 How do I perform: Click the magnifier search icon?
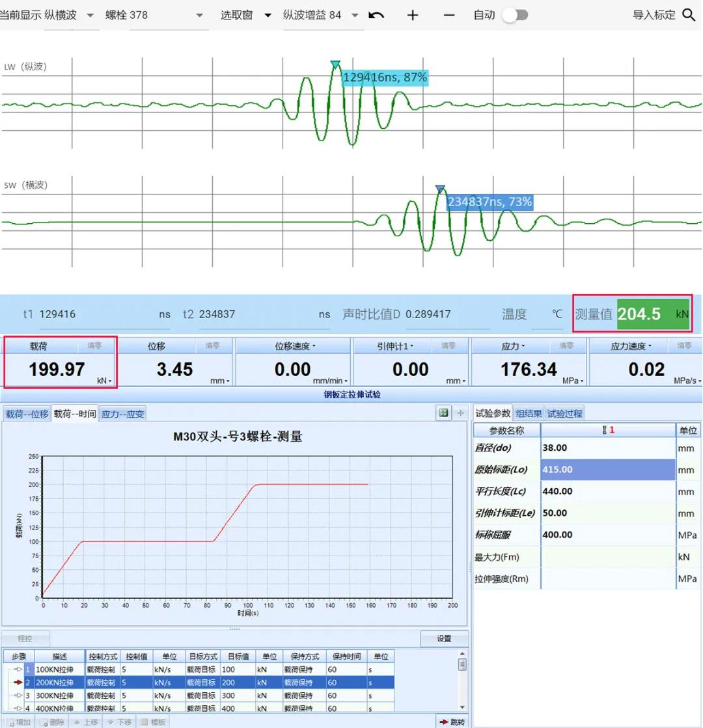pyautogui.click(x=689, y=15)
